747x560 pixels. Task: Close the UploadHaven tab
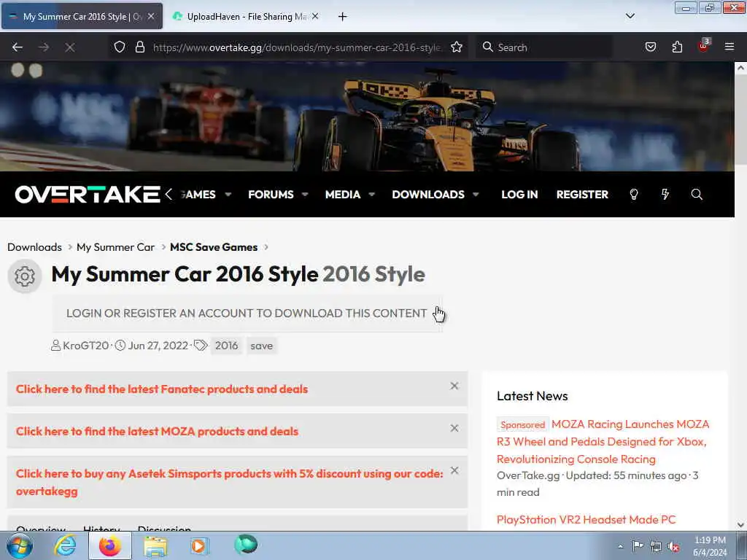(315, 16)
